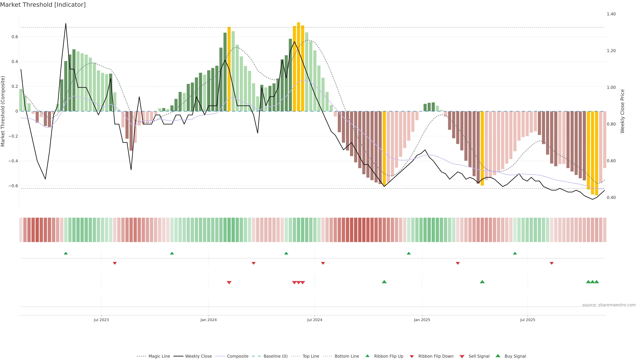Click the Jan 2025 x-axis label

pos(422,320)
